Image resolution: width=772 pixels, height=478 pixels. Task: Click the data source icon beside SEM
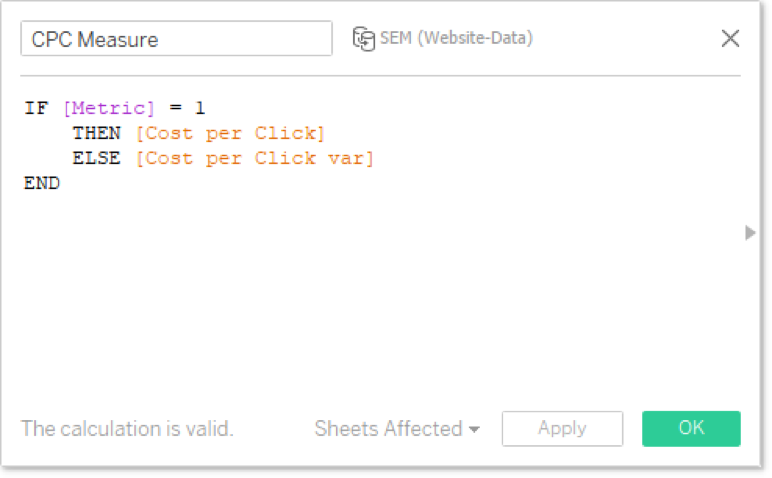(x=364, y=38)
